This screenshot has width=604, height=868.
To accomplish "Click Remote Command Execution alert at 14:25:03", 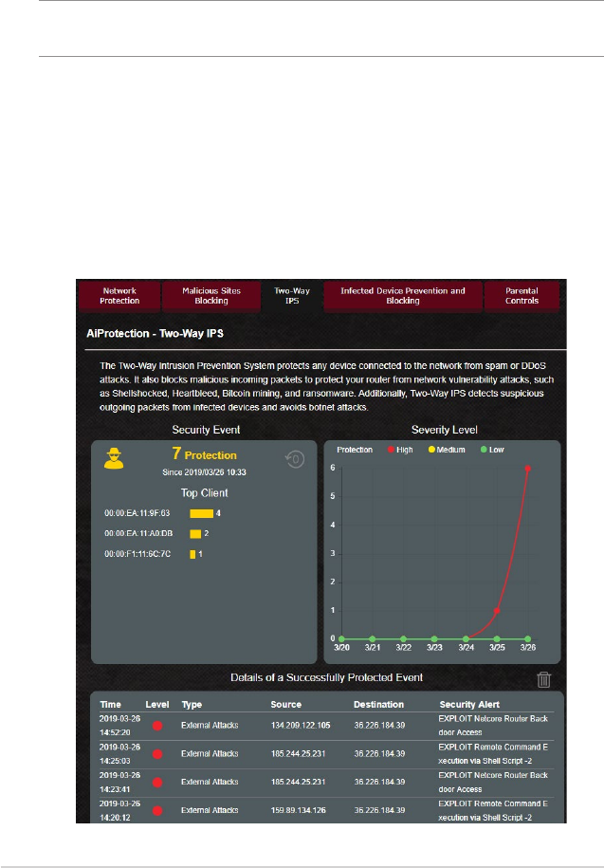I will [493, 753].
